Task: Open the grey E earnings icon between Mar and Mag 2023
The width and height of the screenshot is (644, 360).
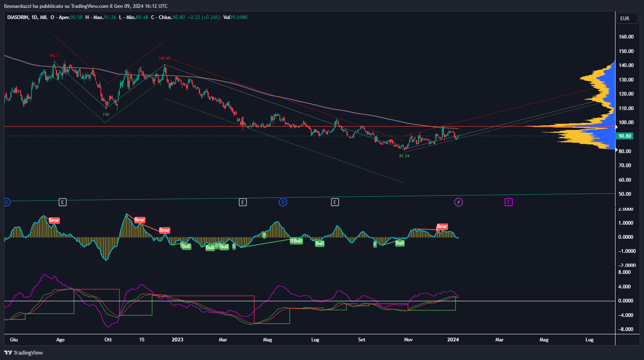Action: tap(243, 202)
